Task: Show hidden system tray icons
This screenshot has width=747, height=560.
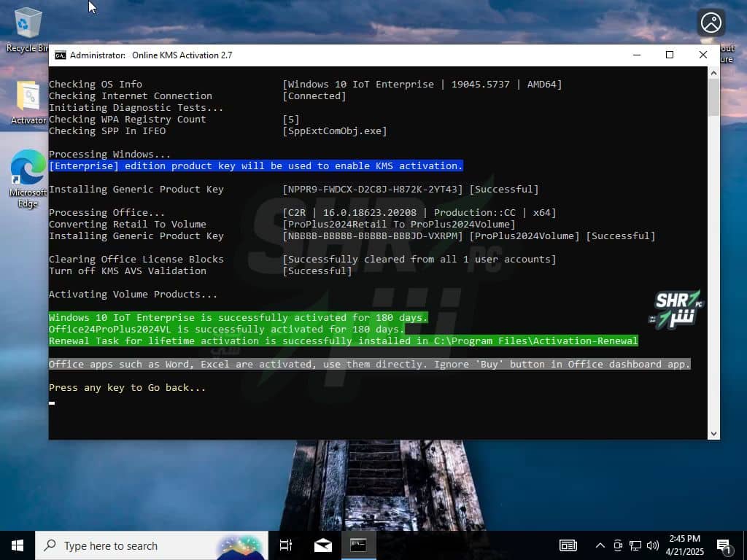Action: point(600,545)
